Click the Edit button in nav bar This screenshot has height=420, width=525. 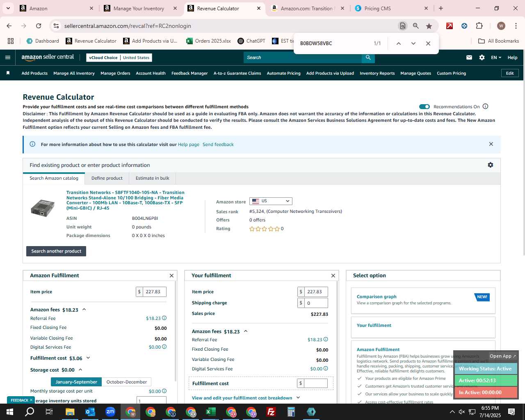tap(510, 73)
